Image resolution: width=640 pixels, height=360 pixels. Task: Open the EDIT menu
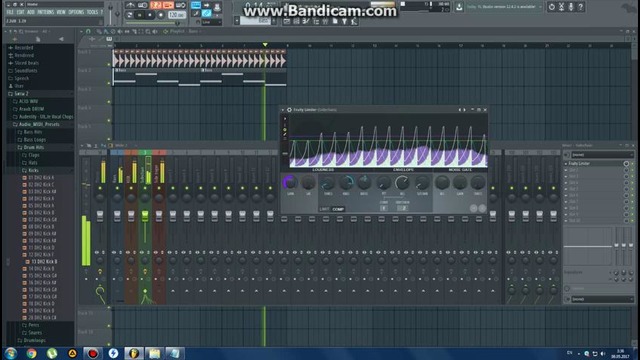(x=20, y=12)
